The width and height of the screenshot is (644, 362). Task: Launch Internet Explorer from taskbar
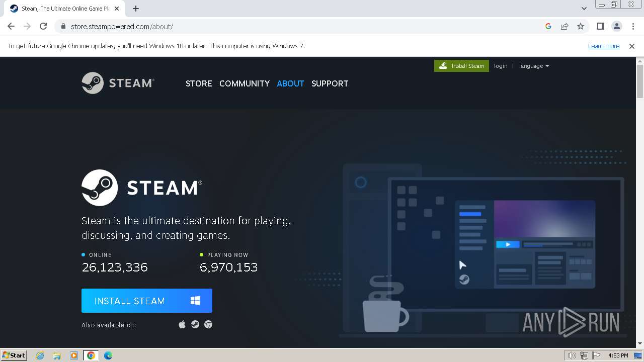(x=40, y=355)
